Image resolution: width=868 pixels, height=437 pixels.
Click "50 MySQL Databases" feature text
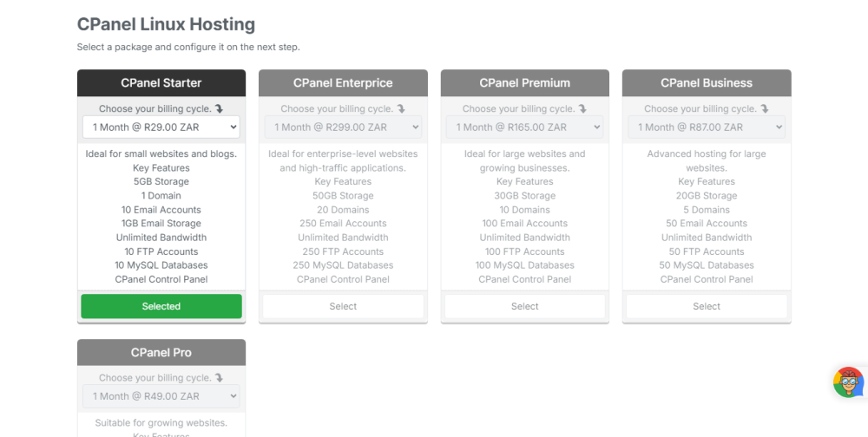(707, 265)
